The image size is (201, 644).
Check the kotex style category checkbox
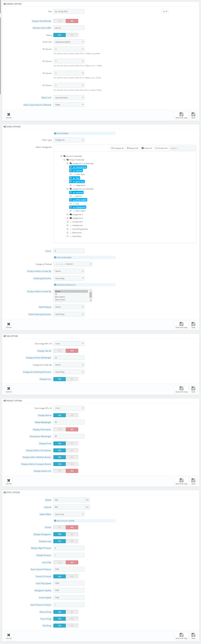click(x=70, y=174)
